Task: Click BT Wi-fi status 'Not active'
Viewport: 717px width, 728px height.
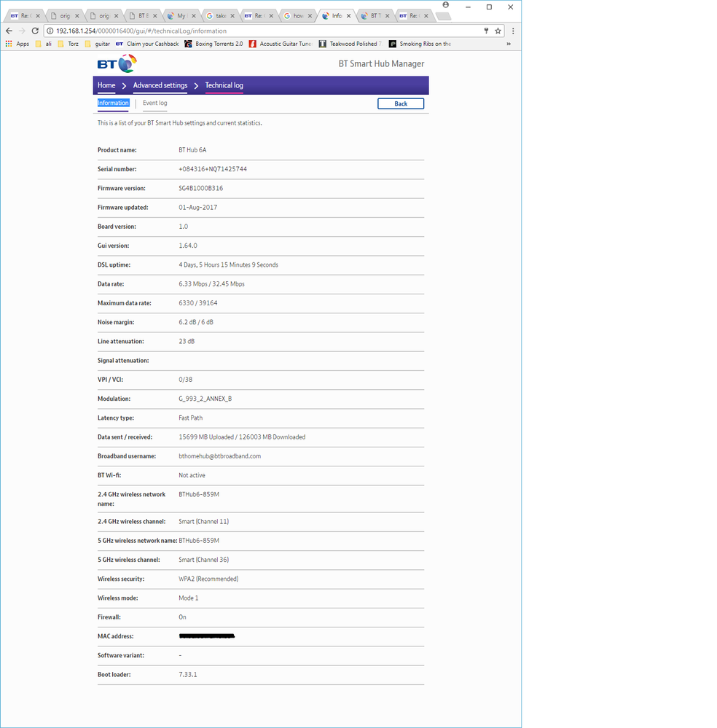Action: (192, 475)
